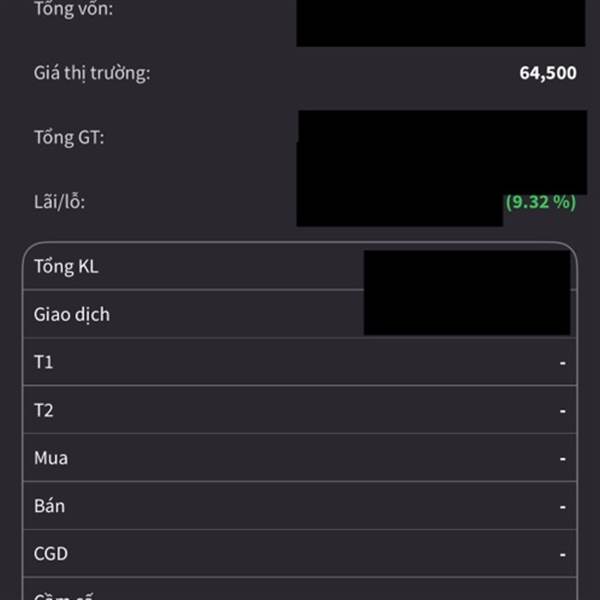Select the 64,500 market price value
The width and height of the screenshot is (600, 600).
[x=548, y=73]
